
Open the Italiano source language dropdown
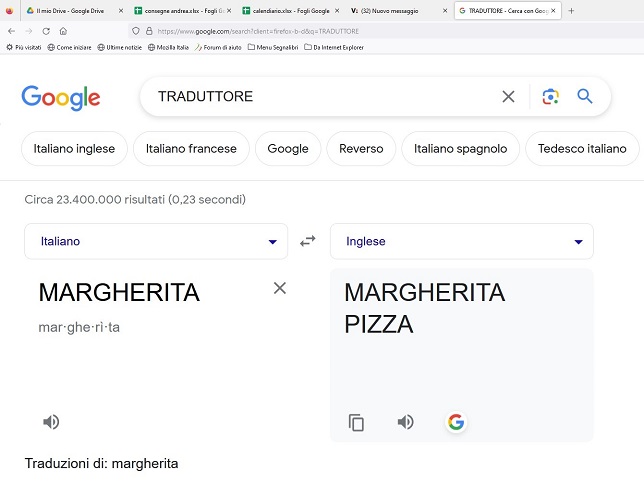coord(156,242)
